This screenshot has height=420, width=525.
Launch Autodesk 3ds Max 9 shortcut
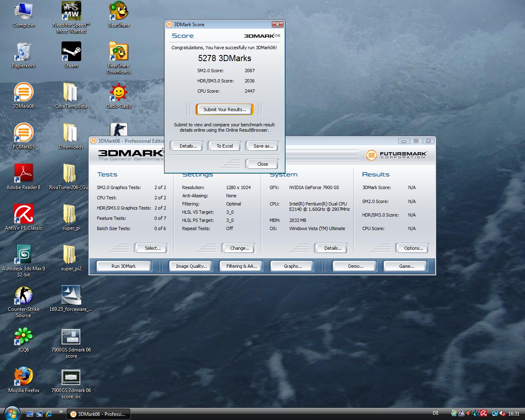click(x=23, y=261)
